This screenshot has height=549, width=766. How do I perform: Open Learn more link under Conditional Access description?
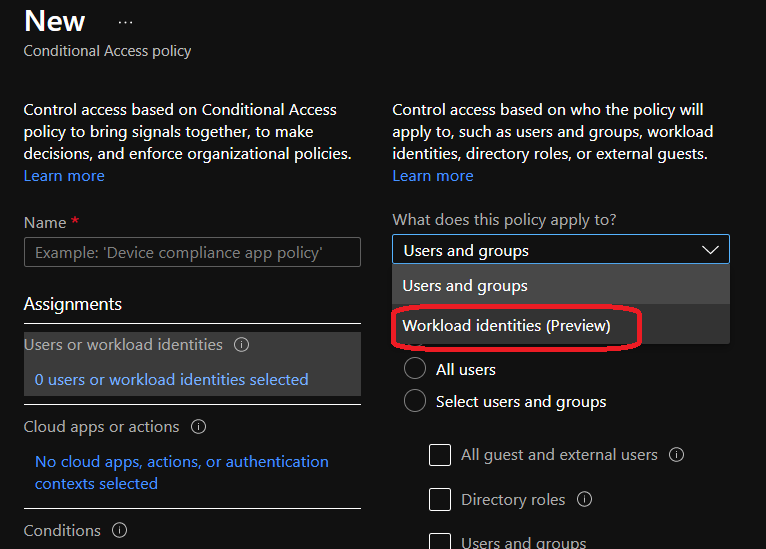[64, 176]
